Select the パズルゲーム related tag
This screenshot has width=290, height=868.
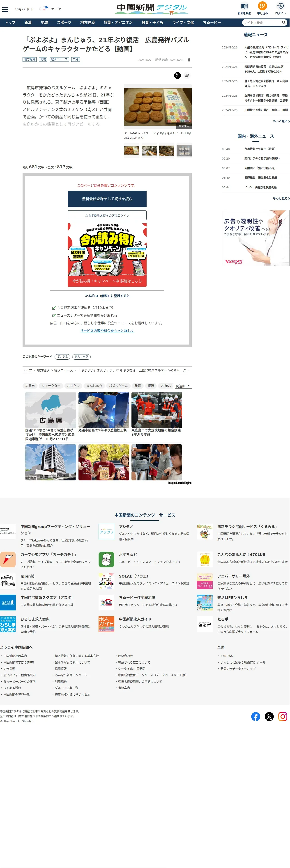118,386
